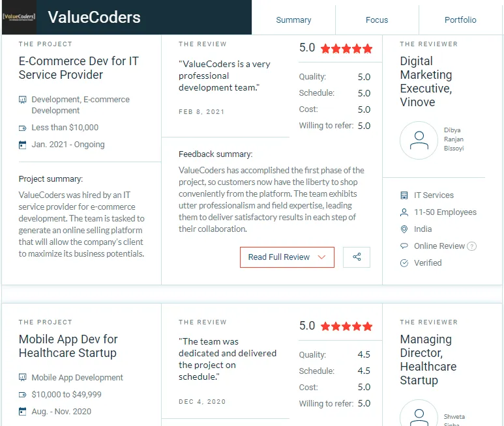The image size is (504, 426).
Task: Click Shweta Sinha's avatar icon
Action: [x=419, y=413]
